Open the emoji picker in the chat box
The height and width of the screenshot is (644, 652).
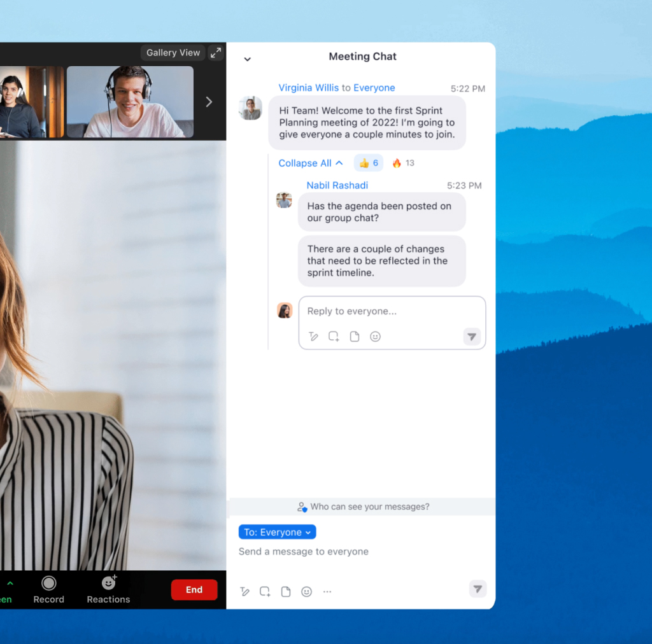pos(306,591)
